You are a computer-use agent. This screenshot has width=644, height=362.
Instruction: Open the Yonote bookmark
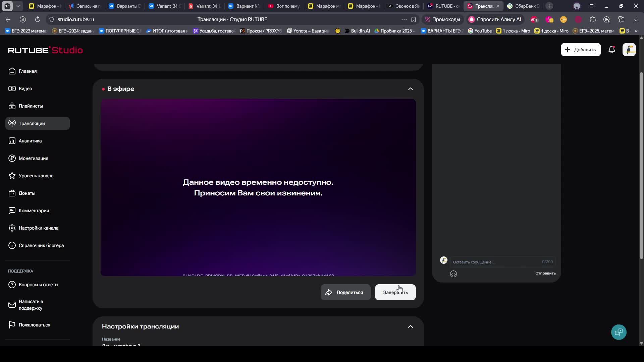(x=308, y=31)
